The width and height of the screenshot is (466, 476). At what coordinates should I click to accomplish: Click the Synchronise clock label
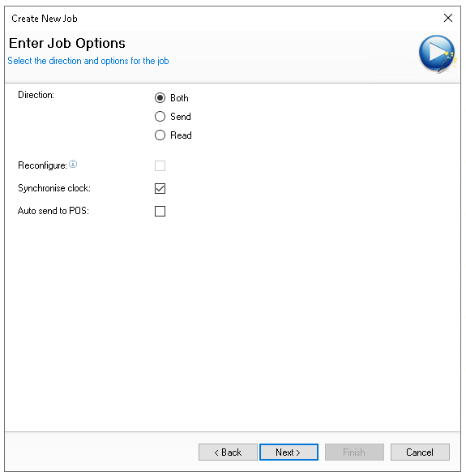click(54, 188)
